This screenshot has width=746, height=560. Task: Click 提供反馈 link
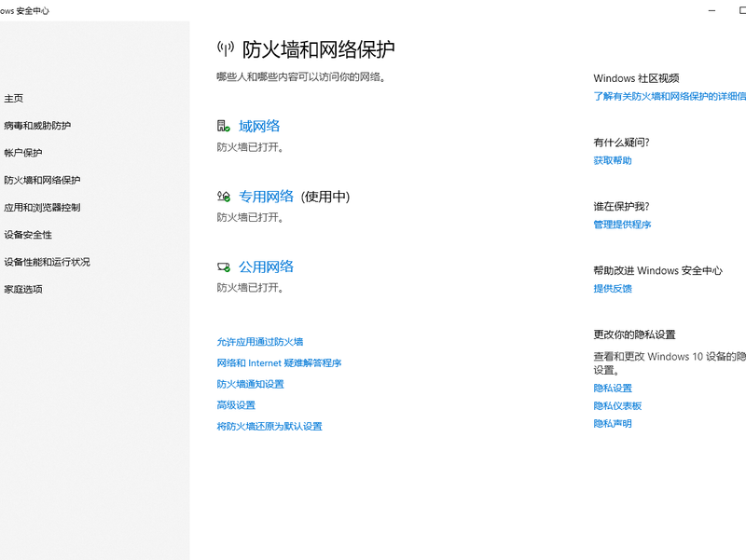point(613,289)
